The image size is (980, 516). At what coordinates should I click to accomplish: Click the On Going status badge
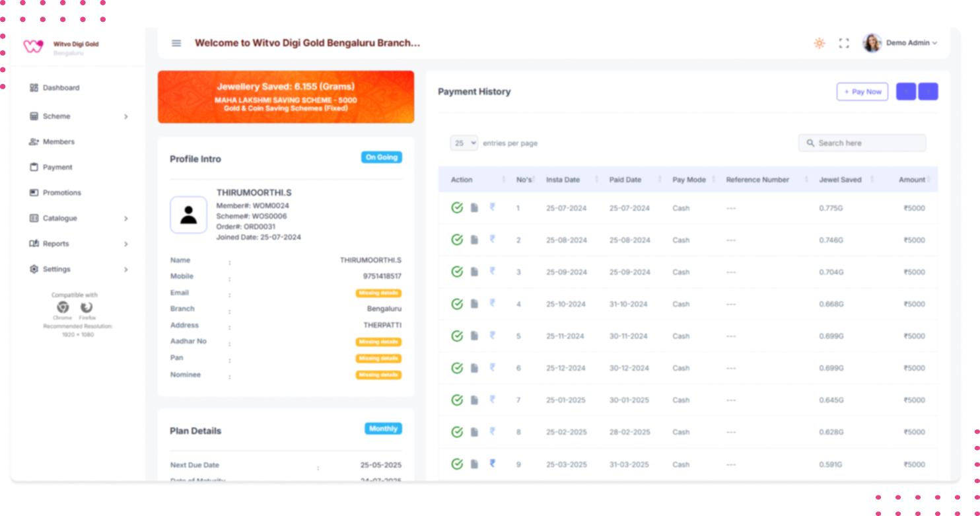click(381, 157)
